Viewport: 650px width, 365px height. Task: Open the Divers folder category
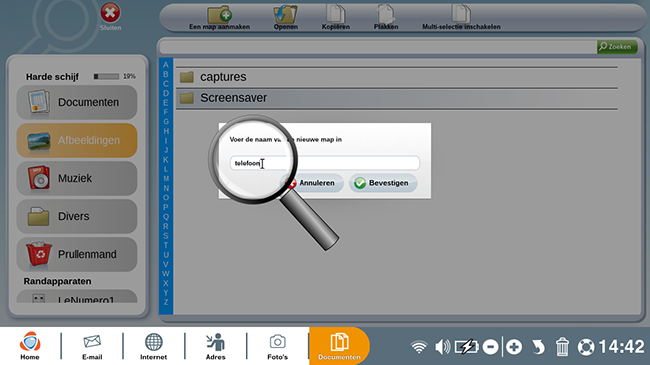77,216
